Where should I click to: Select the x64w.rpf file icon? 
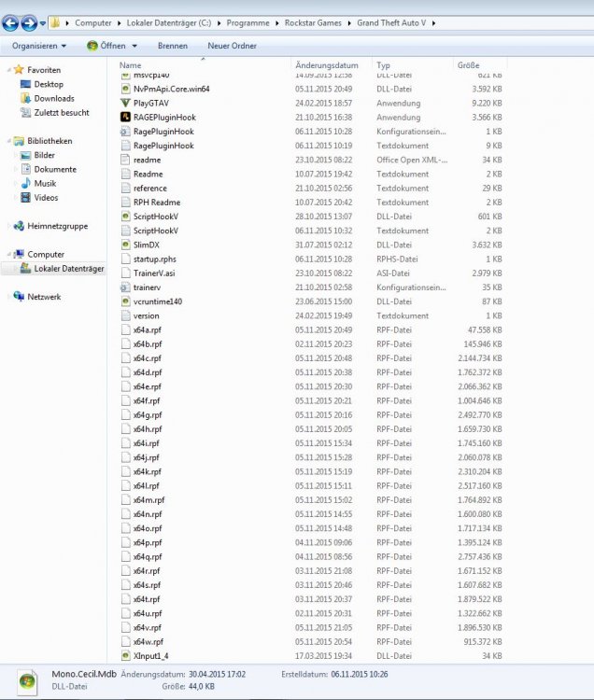click(x=126, y=641)
